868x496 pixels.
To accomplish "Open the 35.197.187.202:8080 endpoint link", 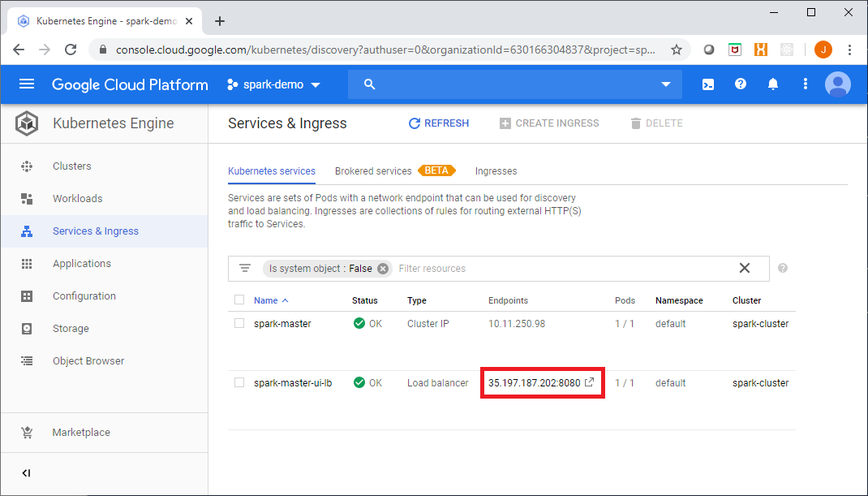I will click(x=535, y=383).
